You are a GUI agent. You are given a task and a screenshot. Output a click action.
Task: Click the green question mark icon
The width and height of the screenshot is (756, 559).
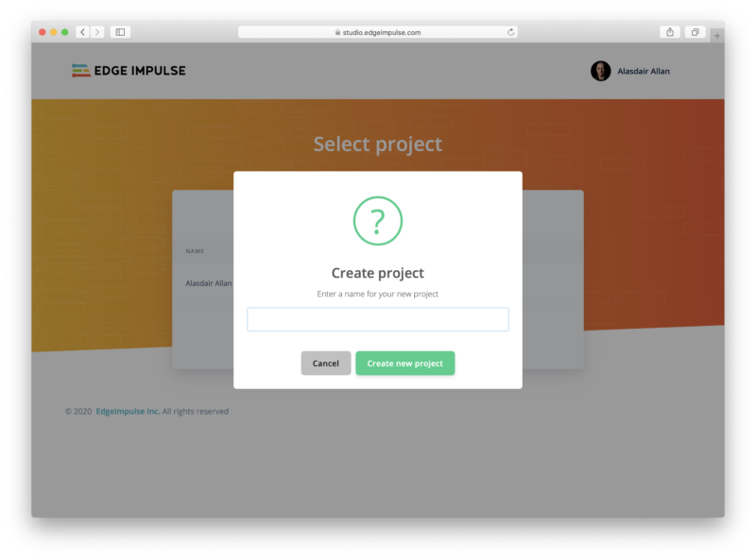377,219
